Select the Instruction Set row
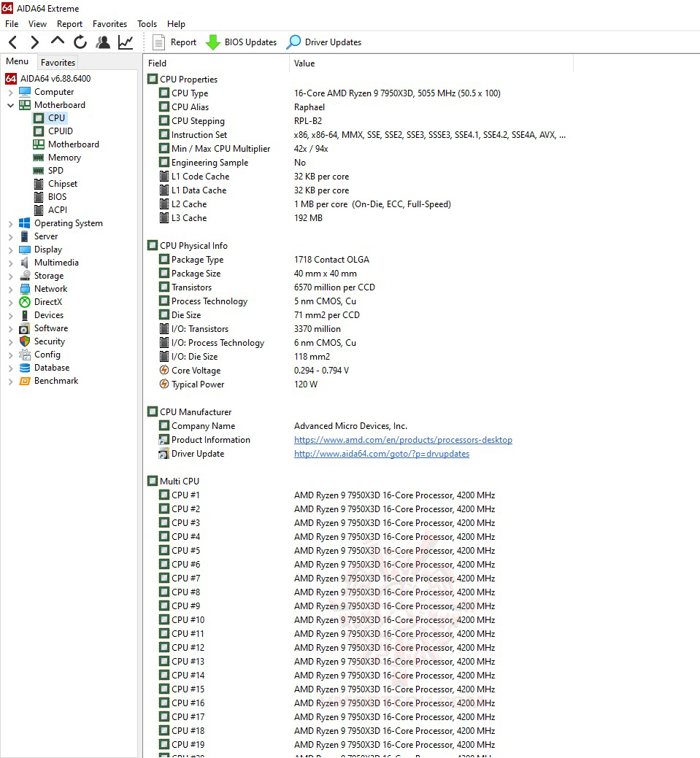700x758 pixels. 358,135
